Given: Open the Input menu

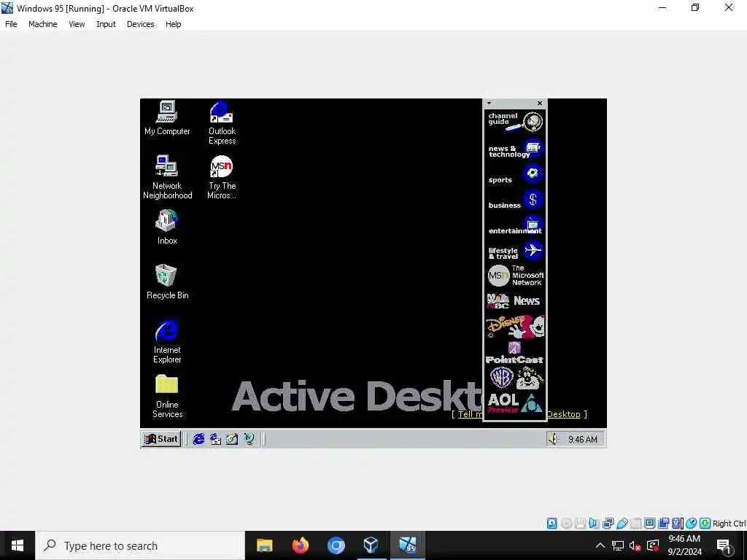Looking at the screenshot, I should click(106, 24).
